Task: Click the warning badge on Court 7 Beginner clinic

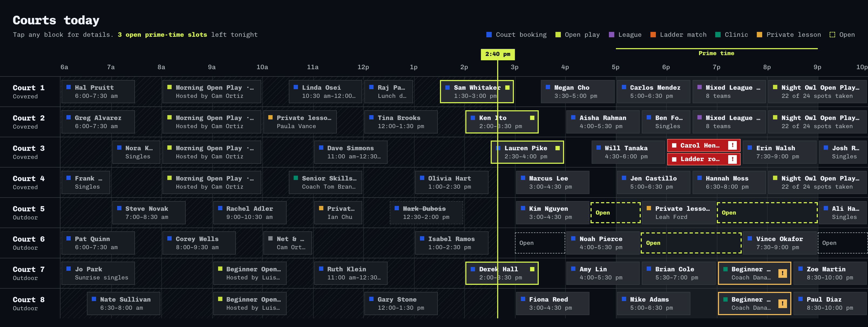Action: (x=782, y=273)
